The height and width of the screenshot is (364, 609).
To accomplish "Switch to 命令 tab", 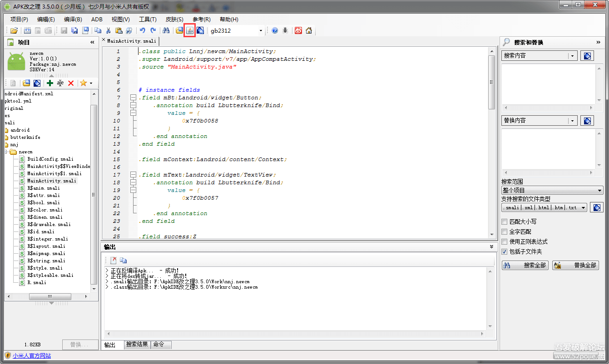I will click(161, 344).
